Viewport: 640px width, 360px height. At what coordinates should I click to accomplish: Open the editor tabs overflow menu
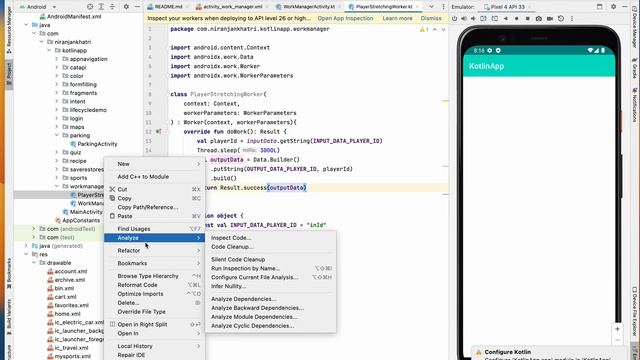[431, 7]
